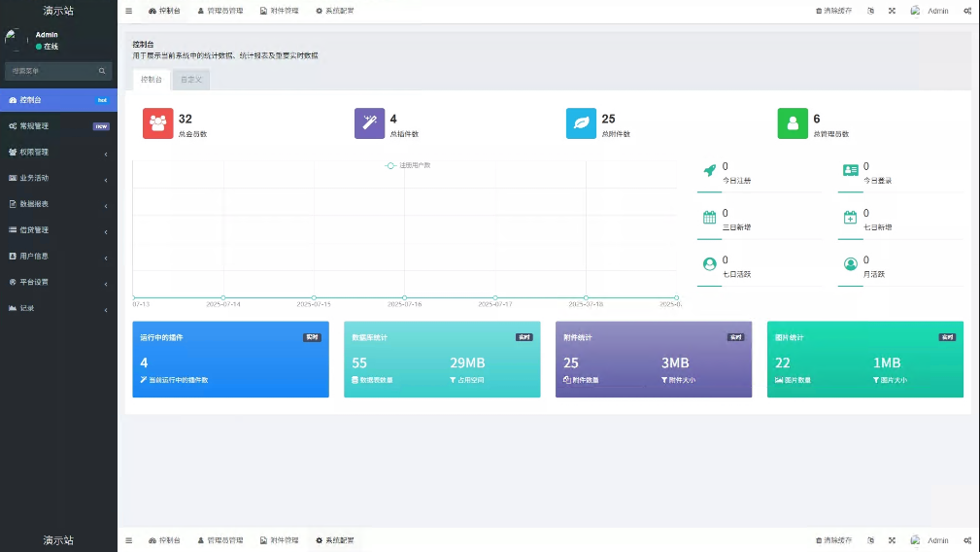Expand the 平台设置 sidebar menu
The height and width of the screenshot is (552, 980).
click(x=58, y=282)
